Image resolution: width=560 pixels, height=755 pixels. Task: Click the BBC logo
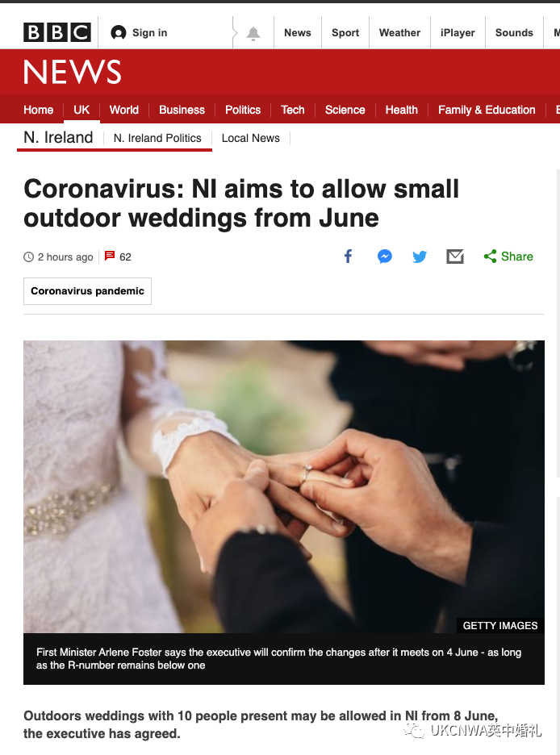[56, 32]
